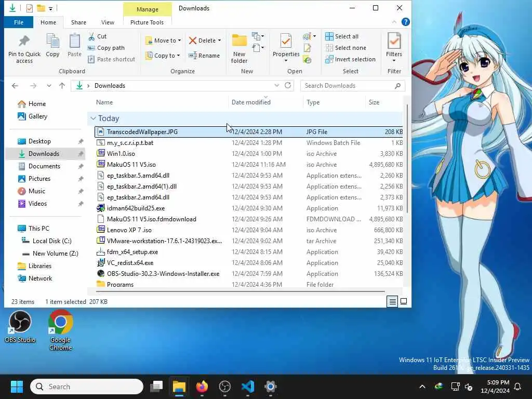This screenshot has width=532, height=399.
Task: Open Settings gear on the taskbar
Action: [270, 387]
